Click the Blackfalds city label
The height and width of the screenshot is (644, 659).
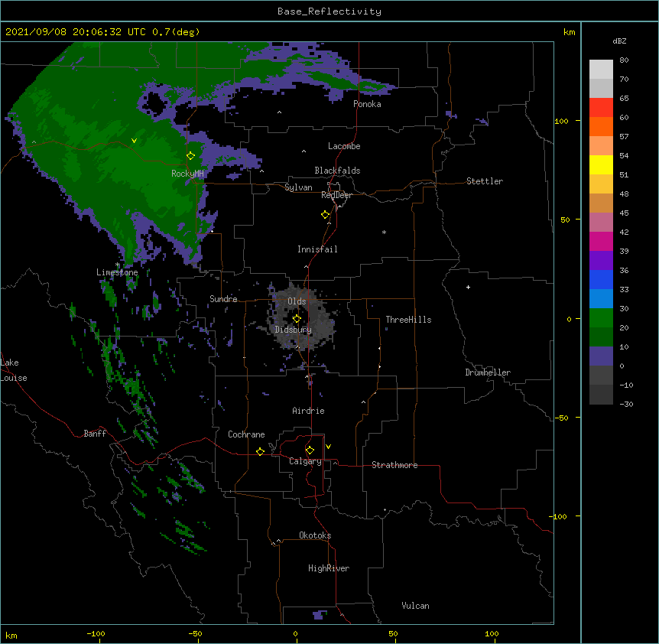coord(337,171)
